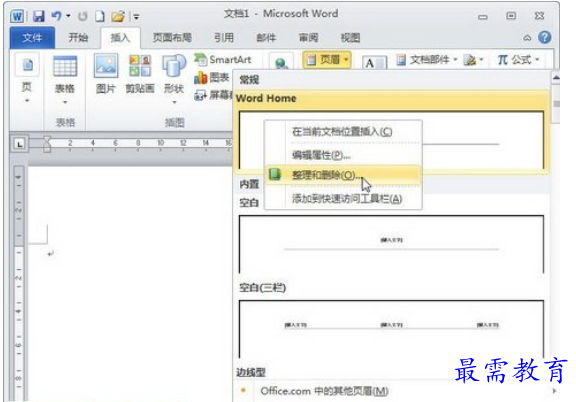
Task: Minimize the ribbon with the caret icon
Action: point(527,38)
